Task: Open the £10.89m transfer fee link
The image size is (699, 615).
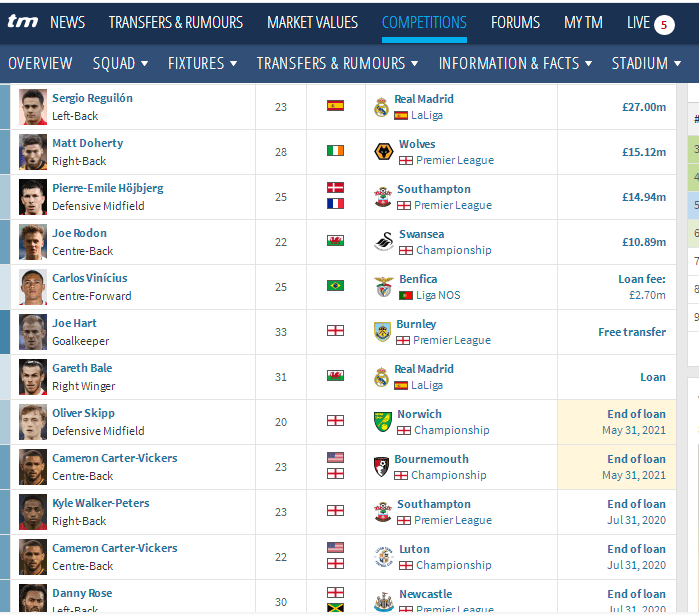Action: point(644,242)
